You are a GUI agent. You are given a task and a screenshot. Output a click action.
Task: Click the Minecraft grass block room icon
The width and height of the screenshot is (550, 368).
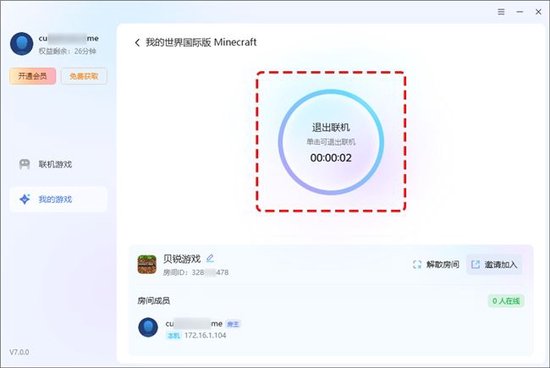[x=147, y=264]
